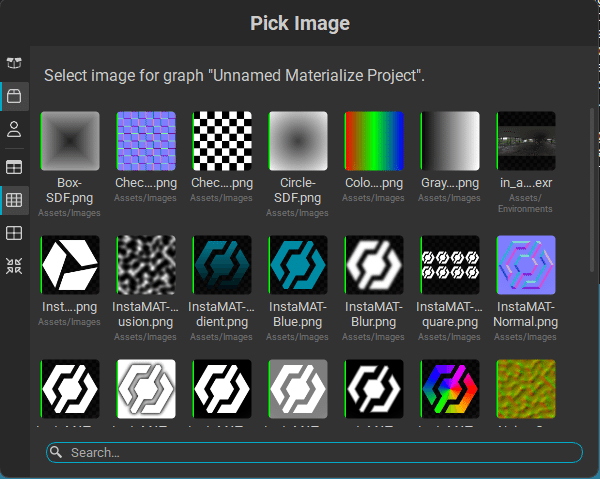600x479 pixels.
Task: Click the Assets/Environments path label
Action: pyautogui.click(x=525, y=203)
